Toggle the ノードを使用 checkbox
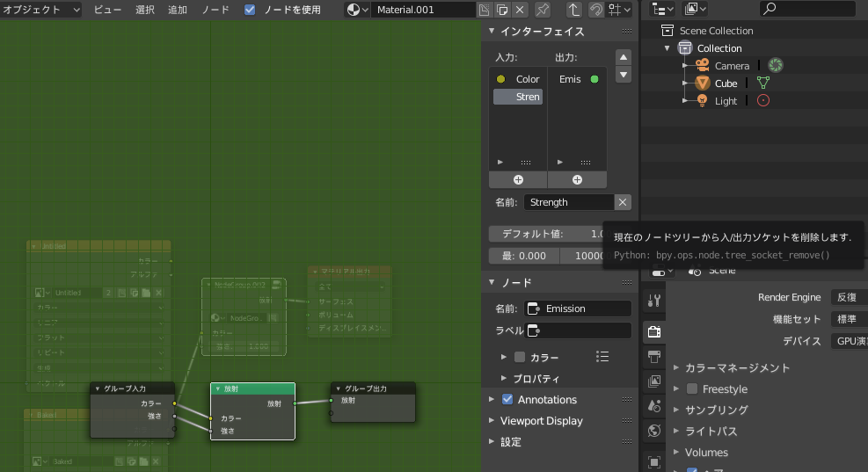The image size is (868, 472). tap(250, 10)
